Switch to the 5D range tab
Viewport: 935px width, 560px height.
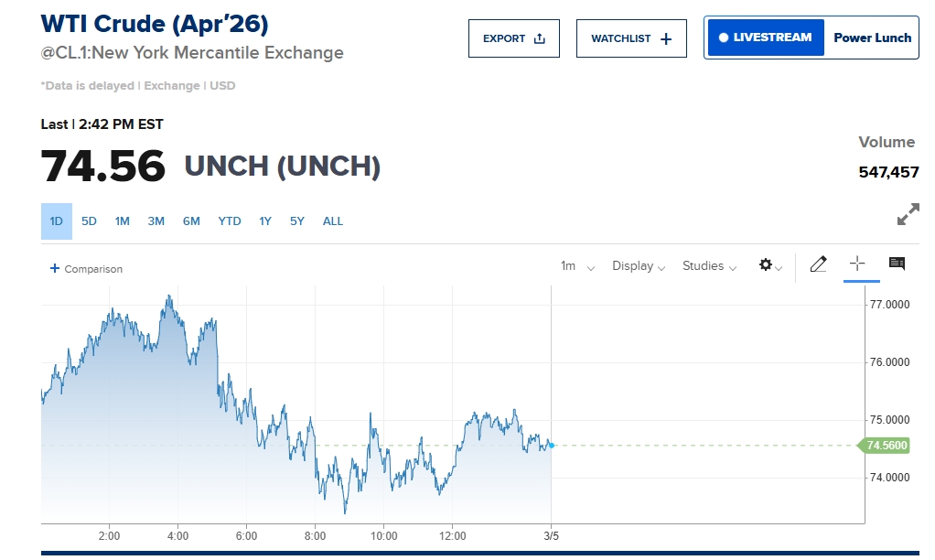89,221
